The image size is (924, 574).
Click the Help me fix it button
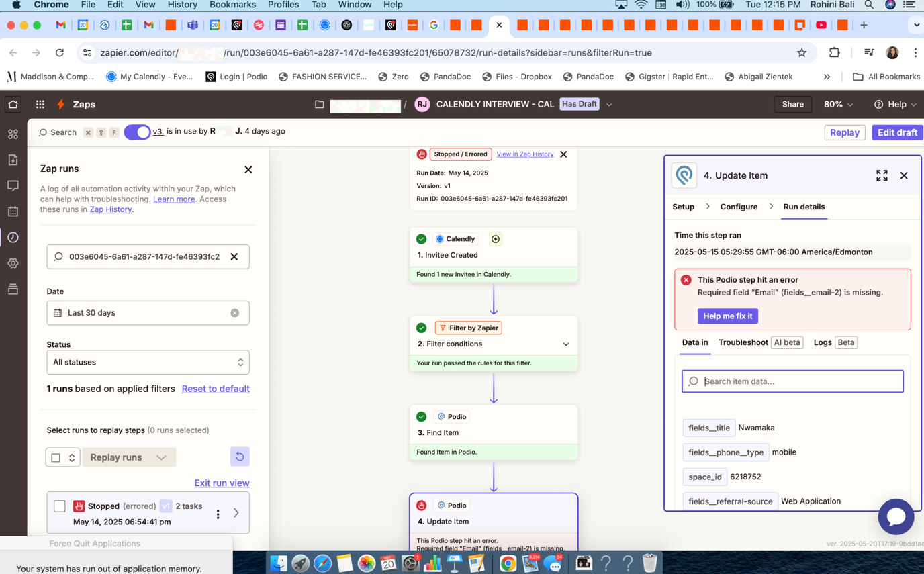coord(727,316)
